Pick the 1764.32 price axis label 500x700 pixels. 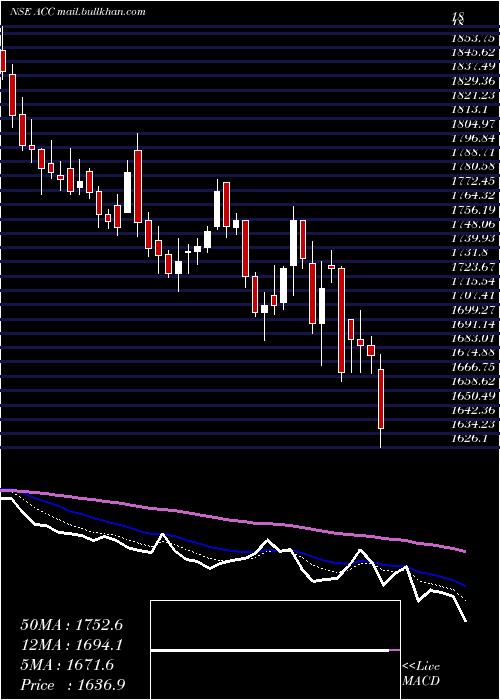(x=473, y=195)
